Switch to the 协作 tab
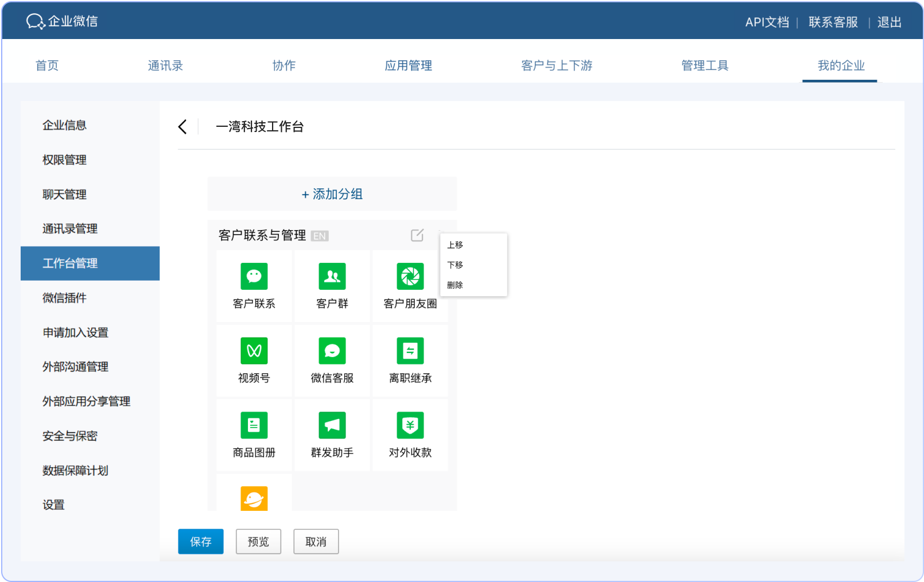Screen dimensions: 924x582 [284, 65]
